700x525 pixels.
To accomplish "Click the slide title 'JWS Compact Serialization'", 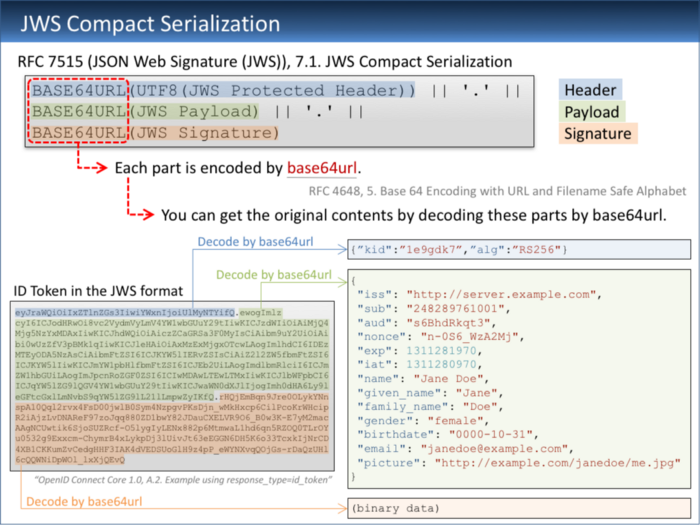I will tap(150, 23).
